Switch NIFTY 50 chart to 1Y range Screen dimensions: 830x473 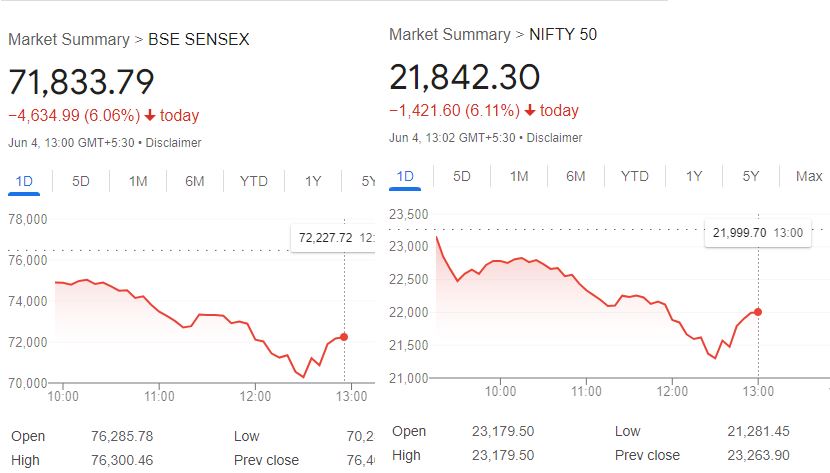click(x=694, y=177)
